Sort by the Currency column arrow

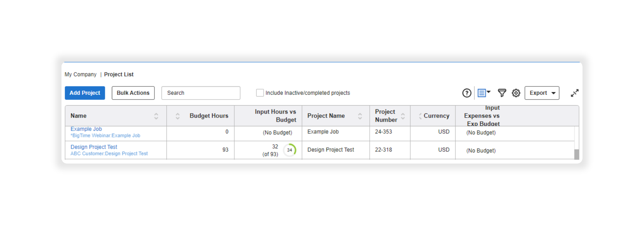point(420,116)
